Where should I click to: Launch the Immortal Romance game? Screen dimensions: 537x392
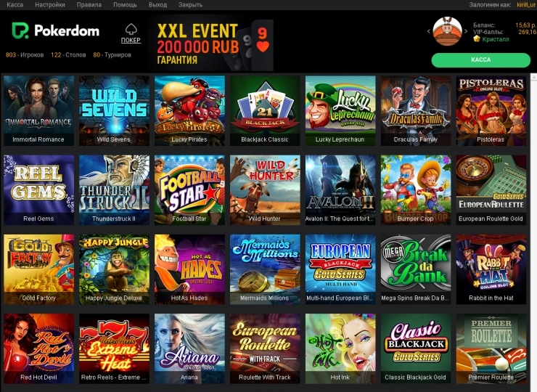[x=38, y=110]
